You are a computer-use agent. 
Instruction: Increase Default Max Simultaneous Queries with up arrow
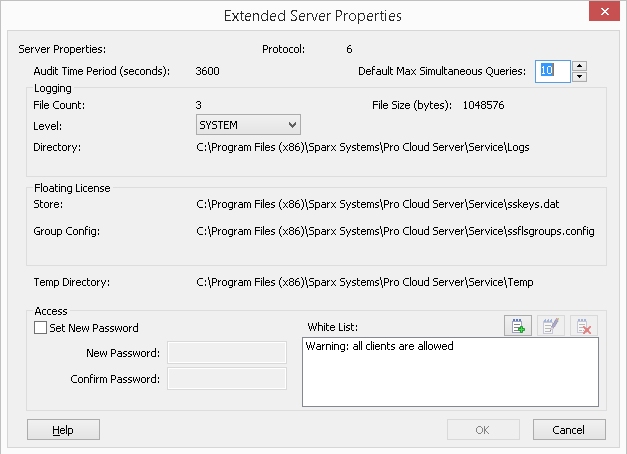580,66
